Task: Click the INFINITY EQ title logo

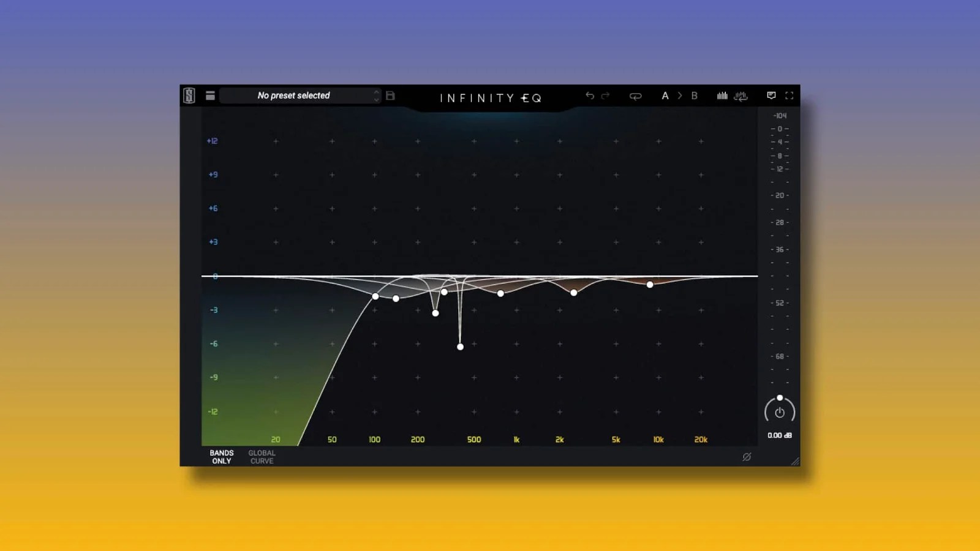Action: click(x=491, y=98)
